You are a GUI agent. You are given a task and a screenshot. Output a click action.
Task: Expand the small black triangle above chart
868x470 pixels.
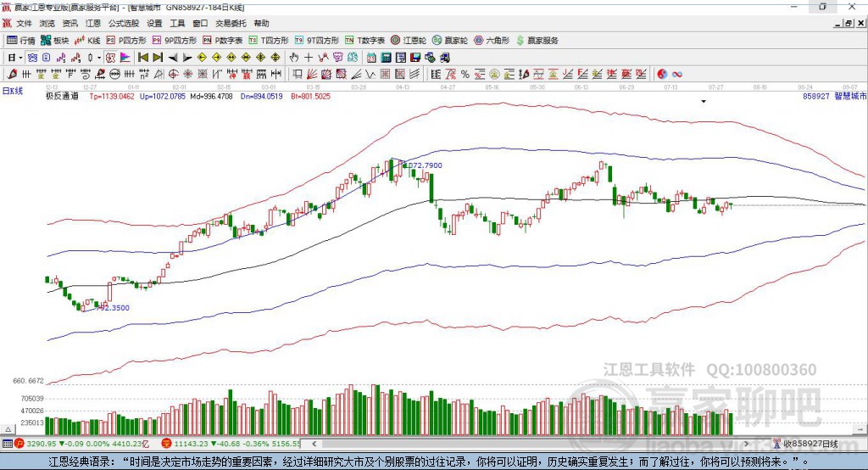click(704, 102)
